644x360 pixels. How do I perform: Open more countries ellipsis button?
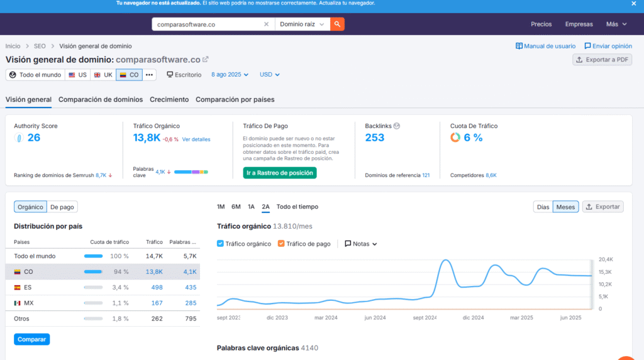149,75
